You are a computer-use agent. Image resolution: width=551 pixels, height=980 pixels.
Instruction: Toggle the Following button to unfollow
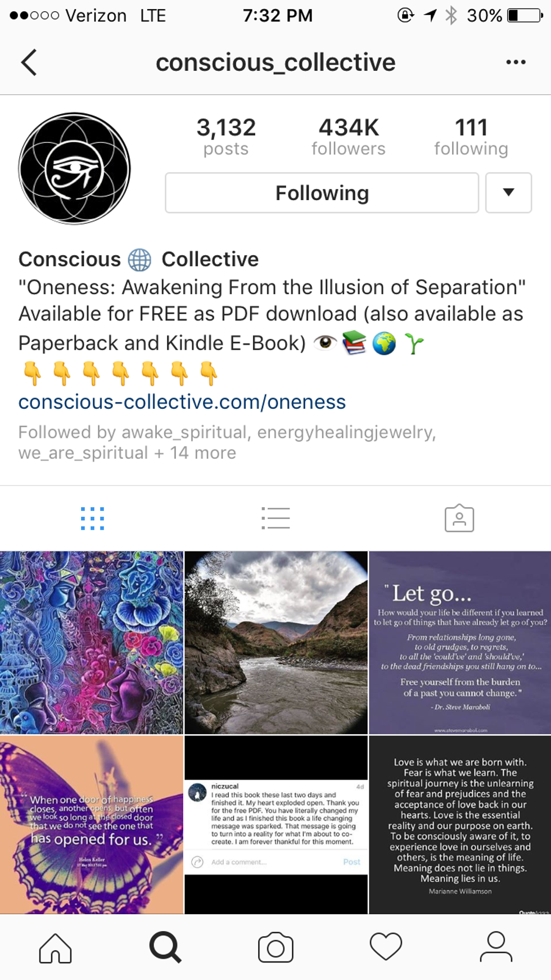(322, 193)
